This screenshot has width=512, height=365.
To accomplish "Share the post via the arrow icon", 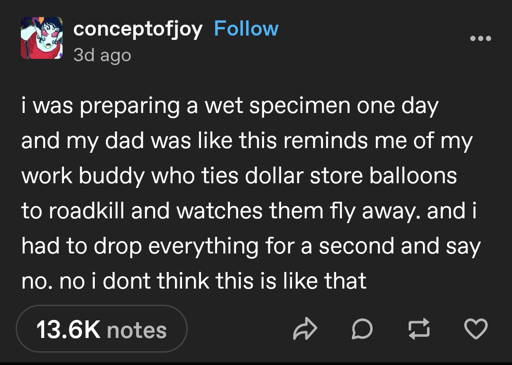I will click(305, 329).
